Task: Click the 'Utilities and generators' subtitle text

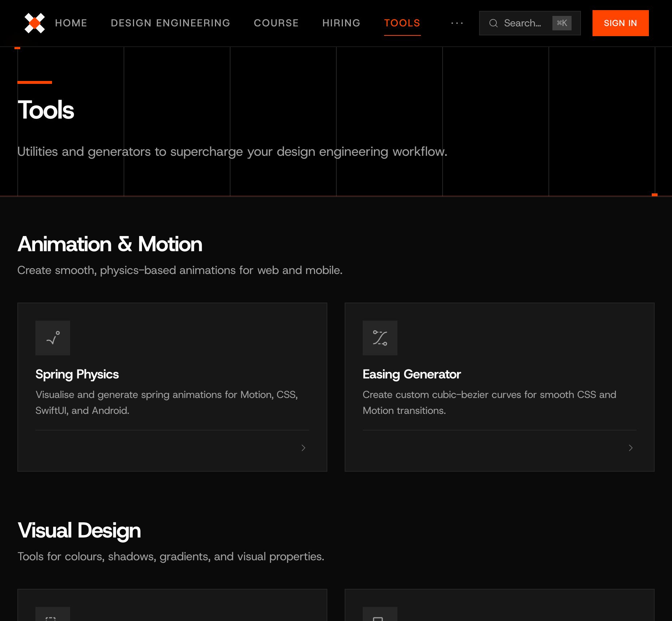Action: pos(232,152)
